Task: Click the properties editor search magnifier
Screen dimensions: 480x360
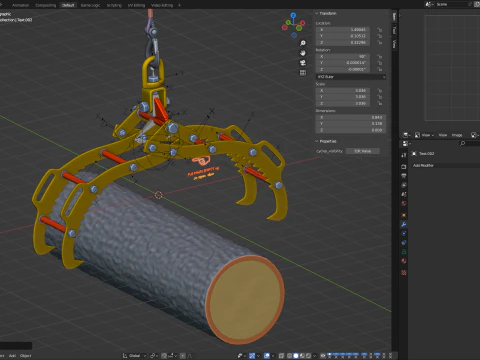Action: (462, 143)
